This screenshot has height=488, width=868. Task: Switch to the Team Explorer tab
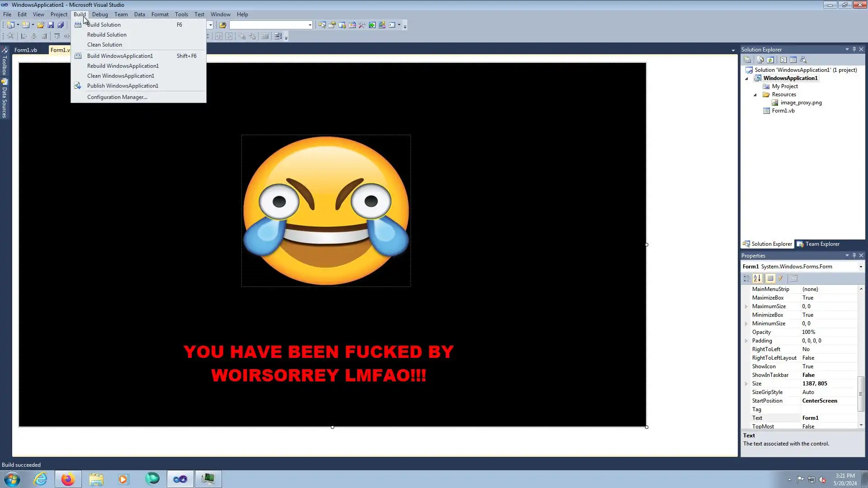coord(818,244)
